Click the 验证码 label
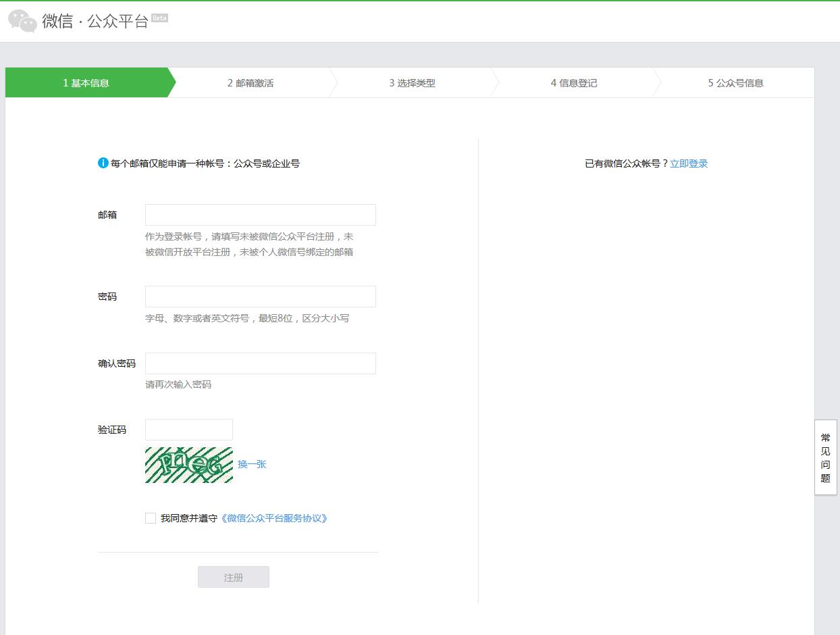The height and width of the screenshot is (635, 840). 112,430
